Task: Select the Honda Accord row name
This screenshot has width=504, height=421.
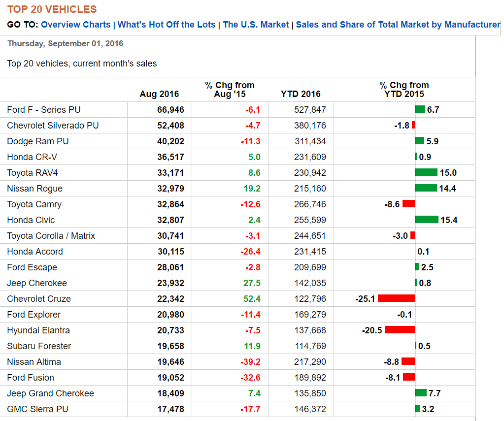Action: point(35,251)
